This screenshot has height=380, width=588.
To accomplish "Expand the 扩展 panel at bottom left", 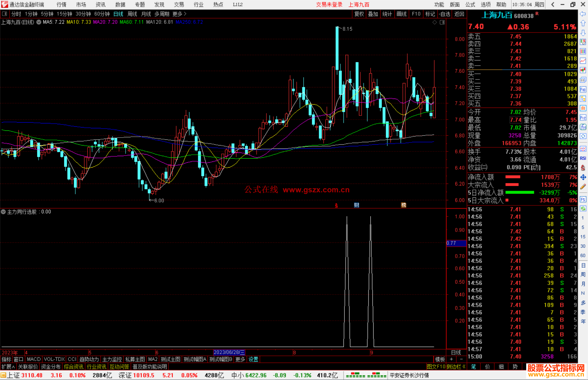I will [8, 367].
